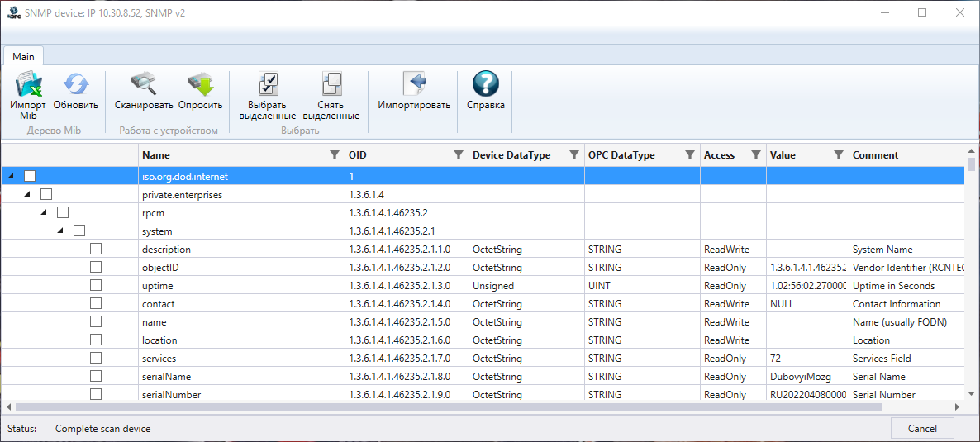Select the Unsigned device datatype cell

(527, 286)
